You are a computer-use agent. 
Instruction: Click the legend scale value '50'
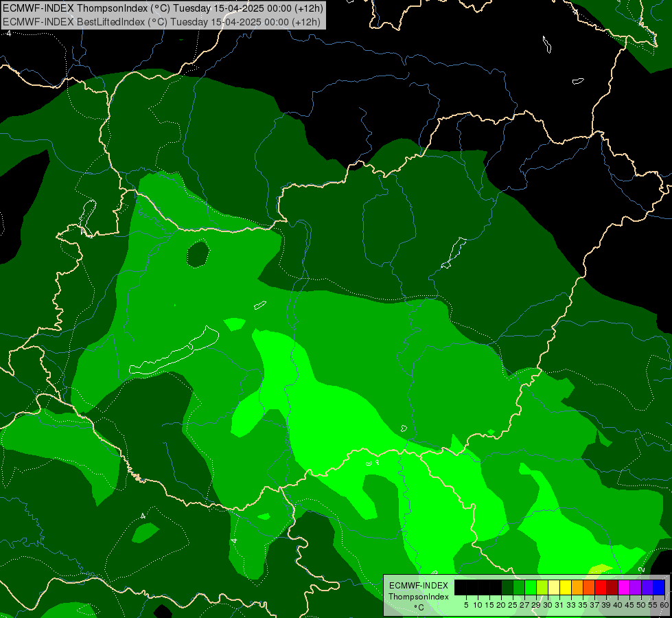pos(641,605)
